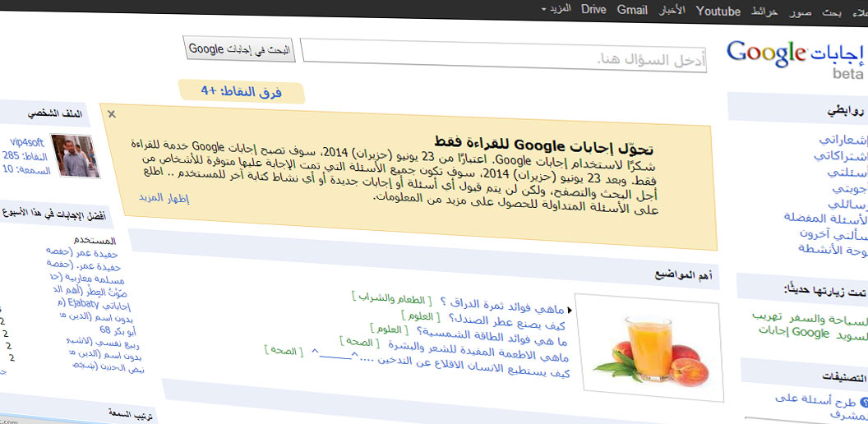
Task: Open the المزيد dropdown in top bar
Action: 556,9
